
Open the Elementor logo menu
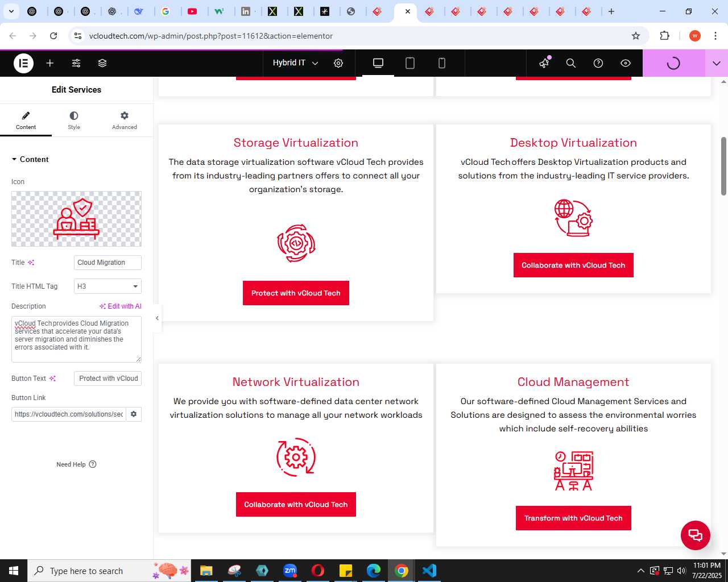pos(23,63)
